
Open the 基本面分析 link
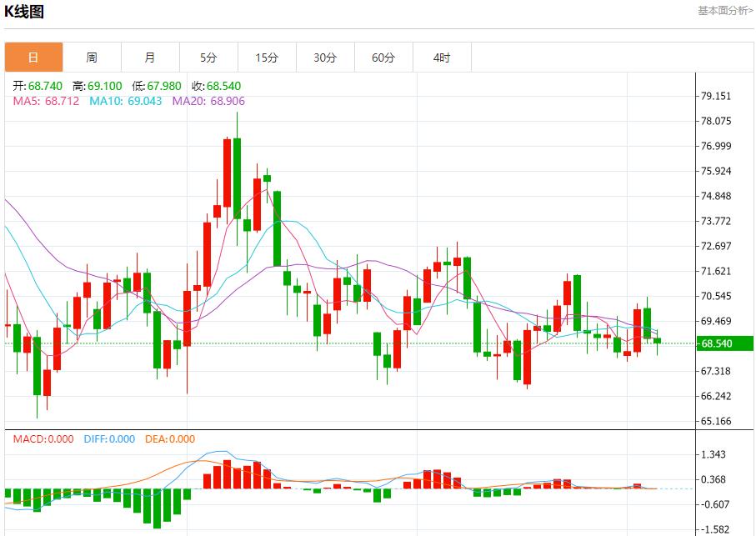click(725, 10)
